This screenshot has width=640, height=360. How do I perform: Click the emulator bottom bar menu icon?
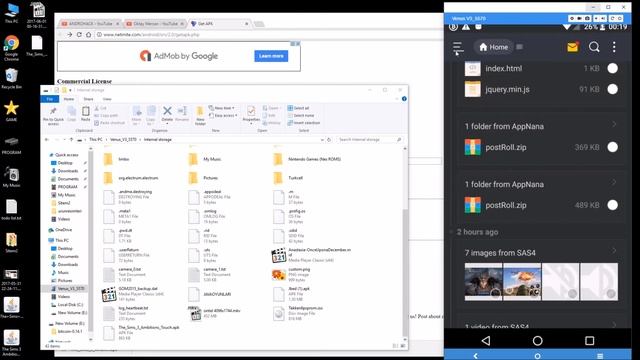pyautogui.click(x=600, y=356)
